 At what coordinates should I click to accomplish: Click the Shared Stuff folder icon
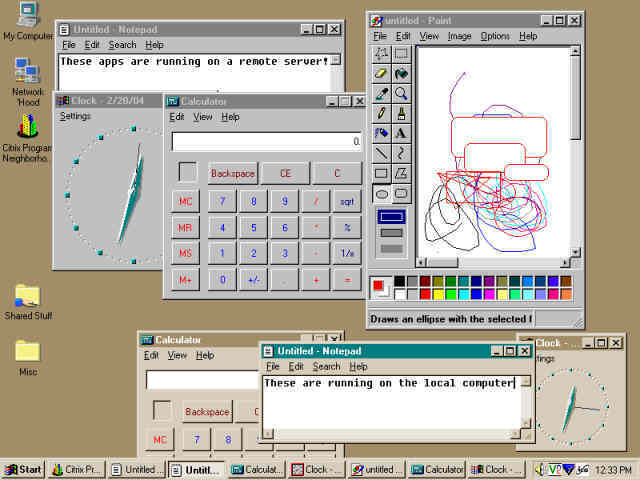(27, 296)
